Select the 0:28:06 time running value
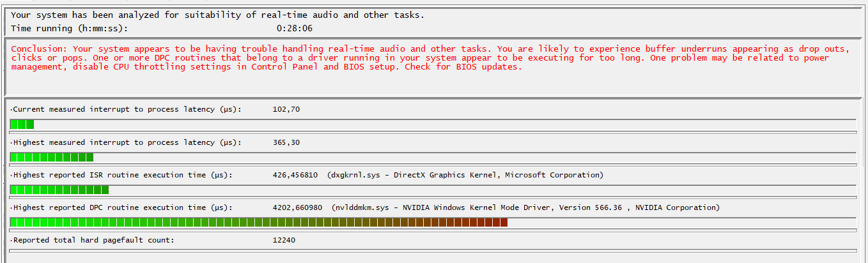Image resolution: width=868 pixels, height=263 pixels. click(x=295, y=29)
